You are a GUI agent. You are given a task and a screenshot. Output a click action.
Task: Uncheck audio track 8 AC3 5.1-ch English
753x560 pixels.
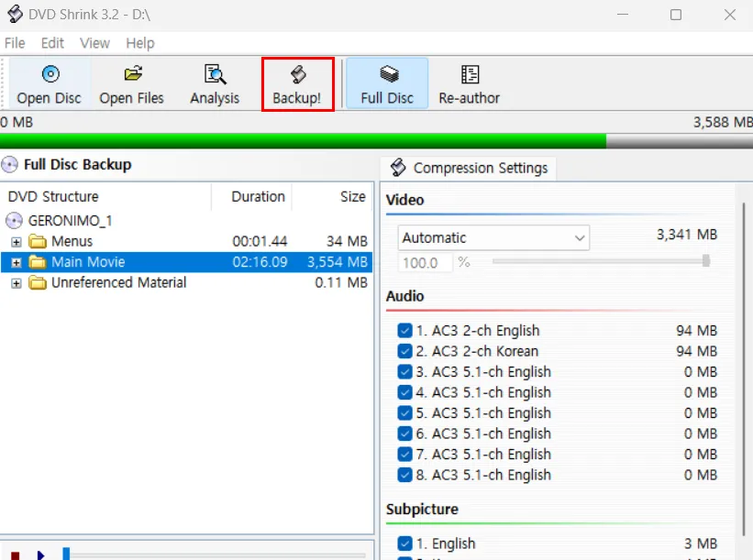[404, 475]
